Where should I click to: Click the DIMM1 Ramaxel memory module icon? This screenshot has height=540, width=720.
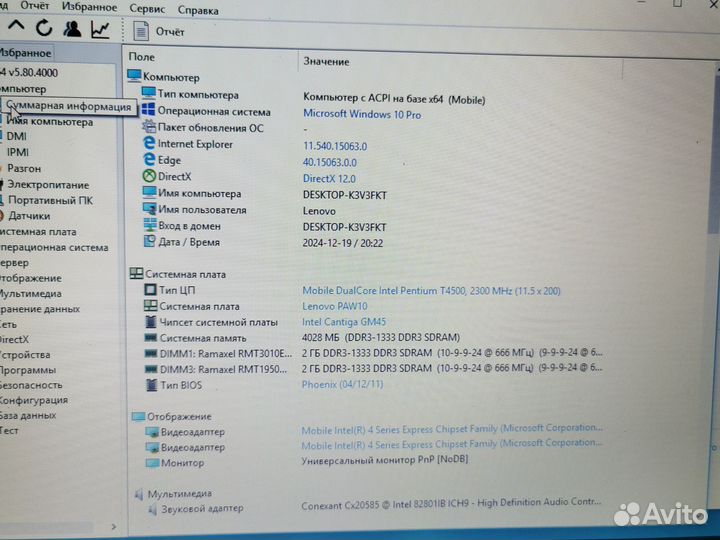(x=151, y=354)
